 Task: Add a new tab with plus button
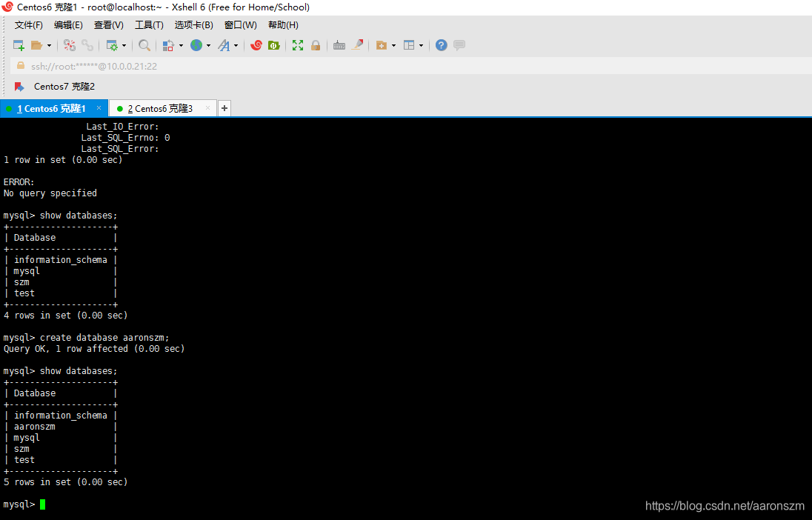(224, 108)
